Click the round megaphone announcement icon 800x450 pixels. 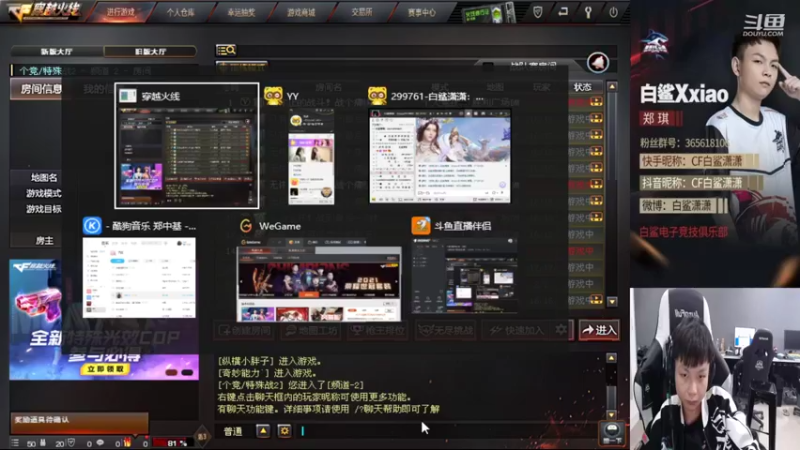click(597, 63)
